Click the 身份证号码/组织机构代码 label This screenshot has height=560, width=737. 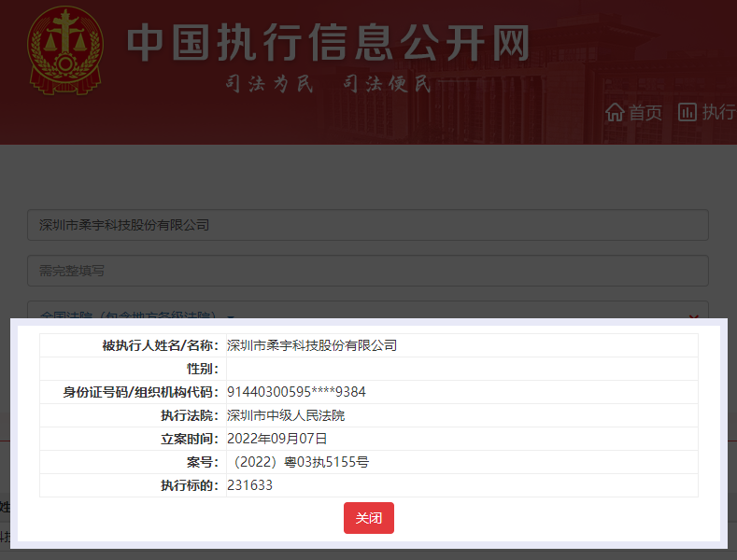[141, 392]
